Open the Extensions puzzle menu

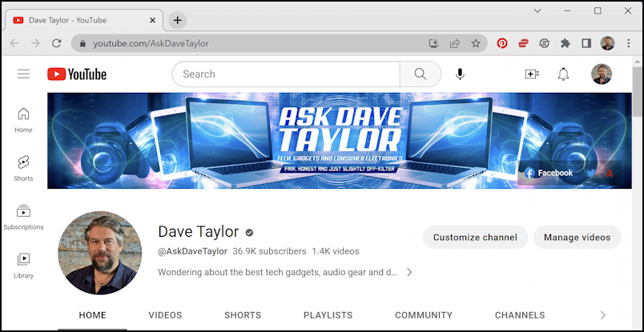566,43
